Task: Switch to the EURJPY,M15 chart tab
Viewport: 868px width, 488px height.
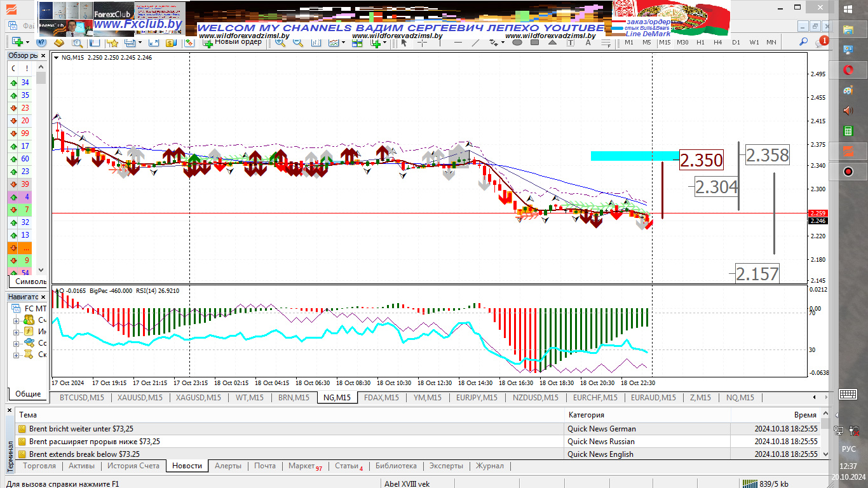Action: point(477,398)
